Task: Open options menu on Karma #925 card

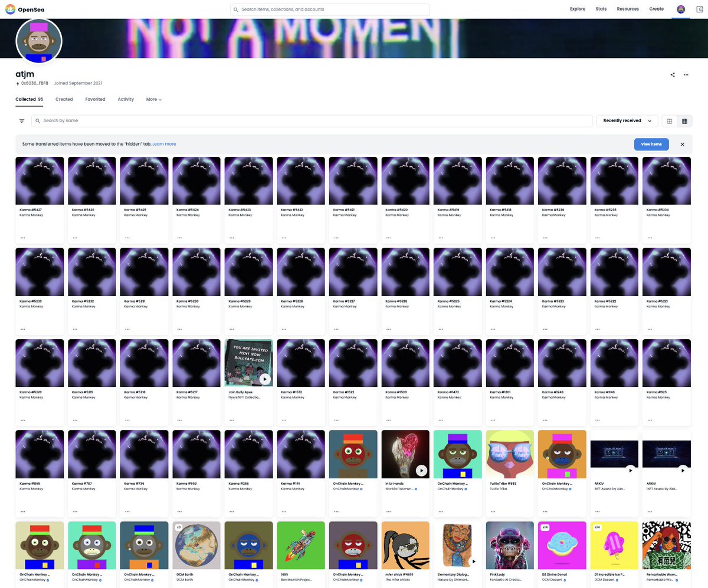Action: 650,420
